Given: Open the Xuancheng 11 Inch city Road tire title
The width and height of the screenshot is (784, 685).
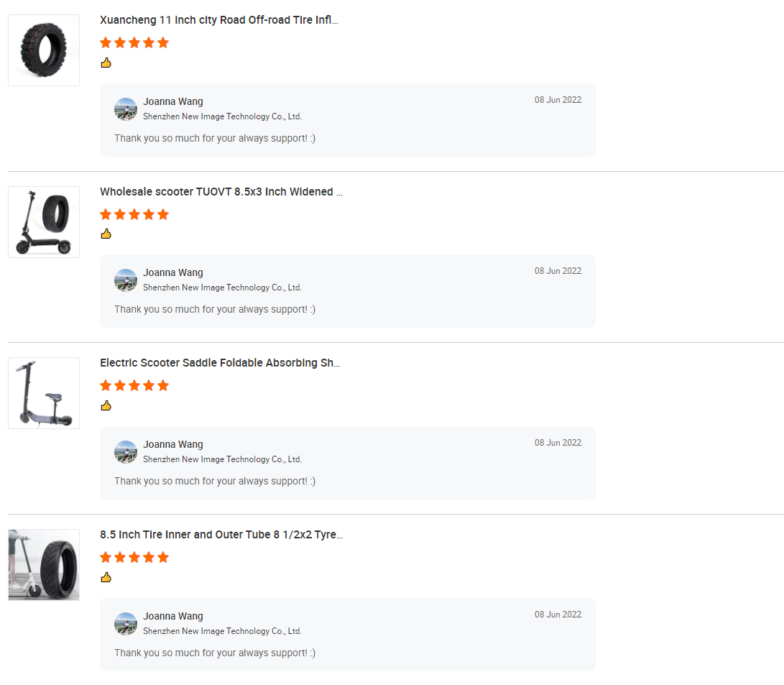Looking at the screenshot, I should point(219,20).
